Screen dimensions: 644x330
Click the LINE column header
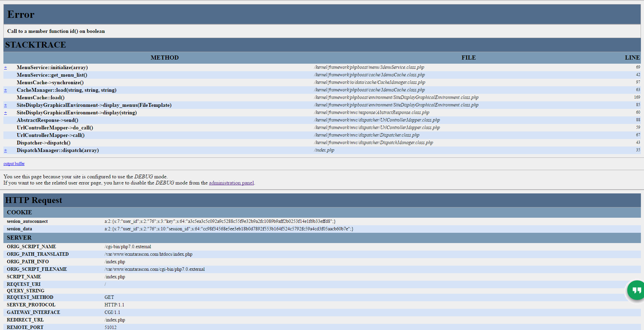point(632,58)
